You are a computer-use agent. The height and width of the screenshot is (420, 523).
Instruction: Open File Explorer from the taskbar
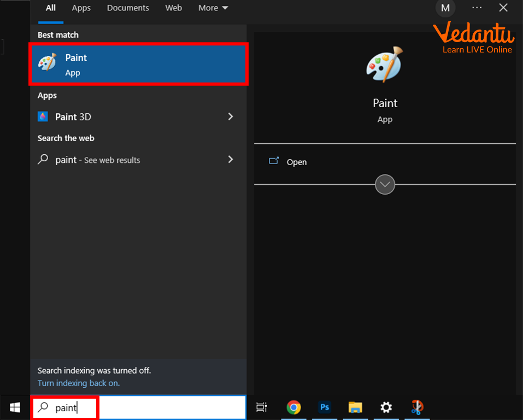click(x=355, y=407)
